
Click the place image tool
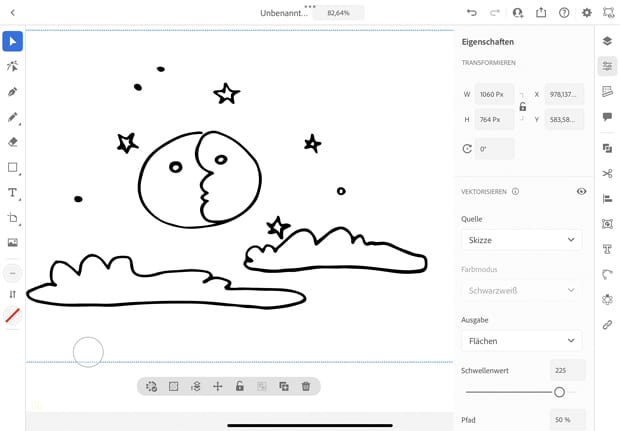[x=13, y=242]
